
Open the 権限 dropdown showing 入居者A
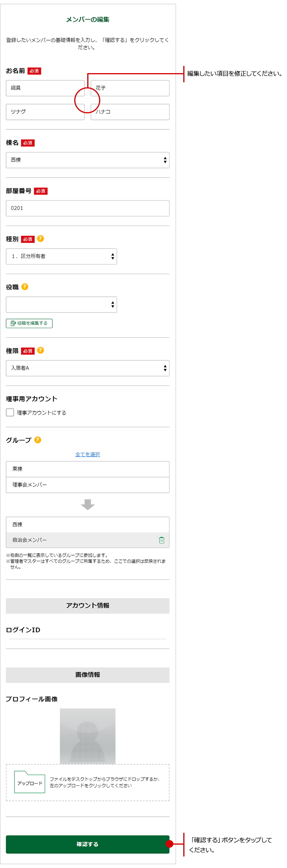[87, 368]
